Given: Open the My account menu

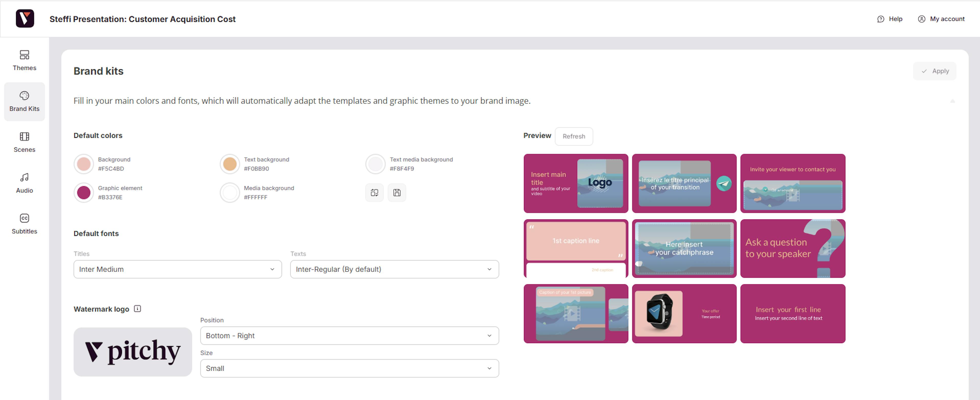Looking at the screenshot, I should 941,19.
